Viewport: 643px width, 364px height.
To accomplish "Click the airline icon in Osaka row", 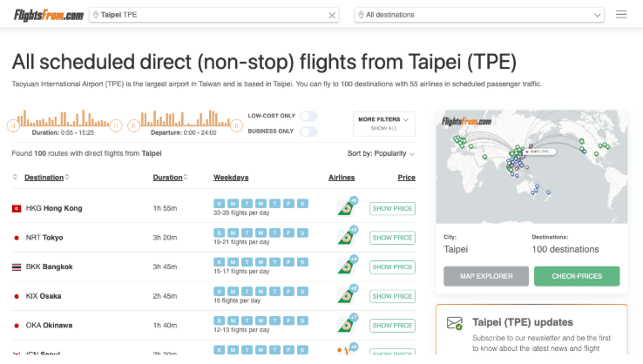I will (346, 296).
